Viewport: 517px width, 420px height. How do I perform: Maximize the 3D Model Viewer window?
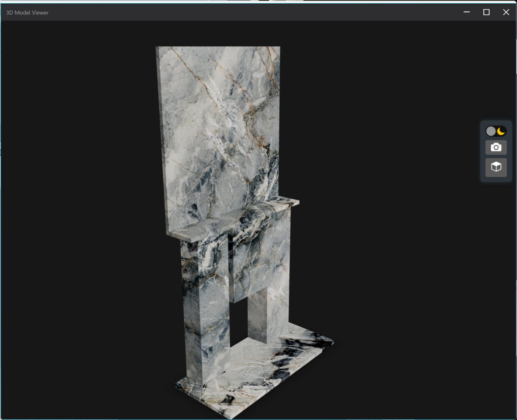point(486,12)
